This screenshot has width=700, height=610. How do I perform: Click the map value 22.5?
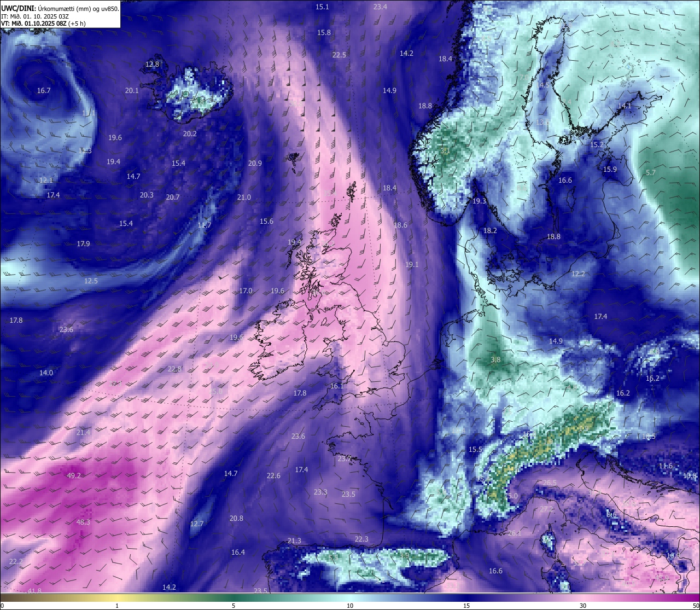tap(339, 55)
